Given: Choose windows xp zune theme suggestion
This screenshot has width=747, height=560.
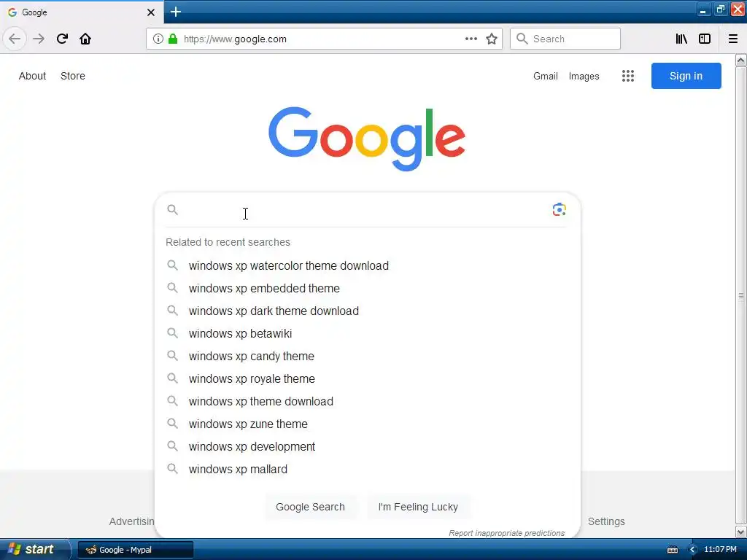Looking at the screenshot, I should 368,424.
